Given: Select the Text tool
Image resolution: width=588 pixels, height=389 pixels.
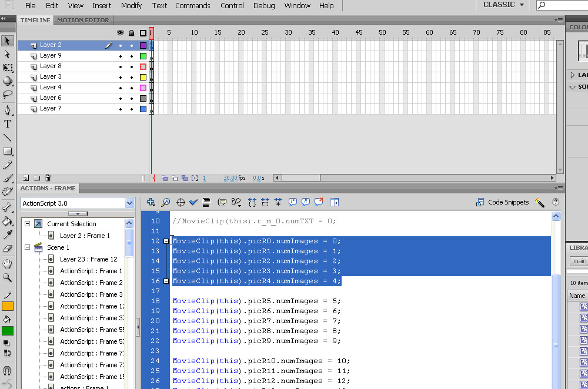Looking at the screenshot, I should point(8,124).
